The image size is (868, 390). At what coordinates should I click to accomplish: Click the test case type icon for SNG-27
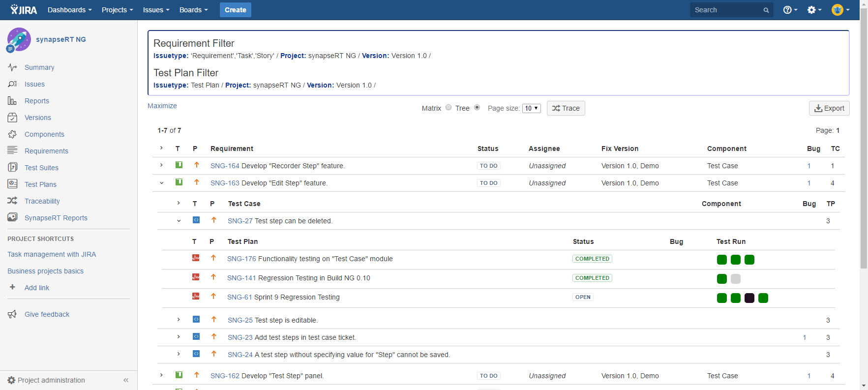pos(196,220)
